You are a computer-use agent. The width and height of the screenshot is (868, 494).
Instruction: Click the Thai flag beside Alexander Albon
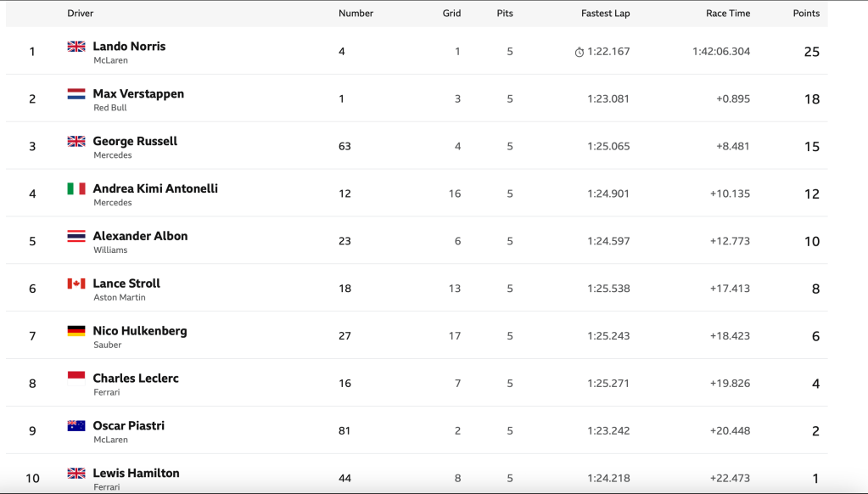[x=76, y=236]
